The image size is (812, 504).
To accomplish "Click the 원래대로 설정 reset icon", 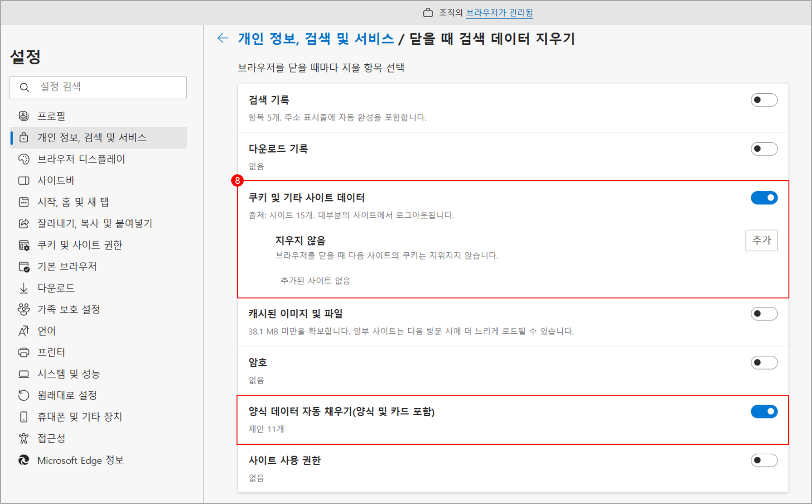I will [24, 395].
